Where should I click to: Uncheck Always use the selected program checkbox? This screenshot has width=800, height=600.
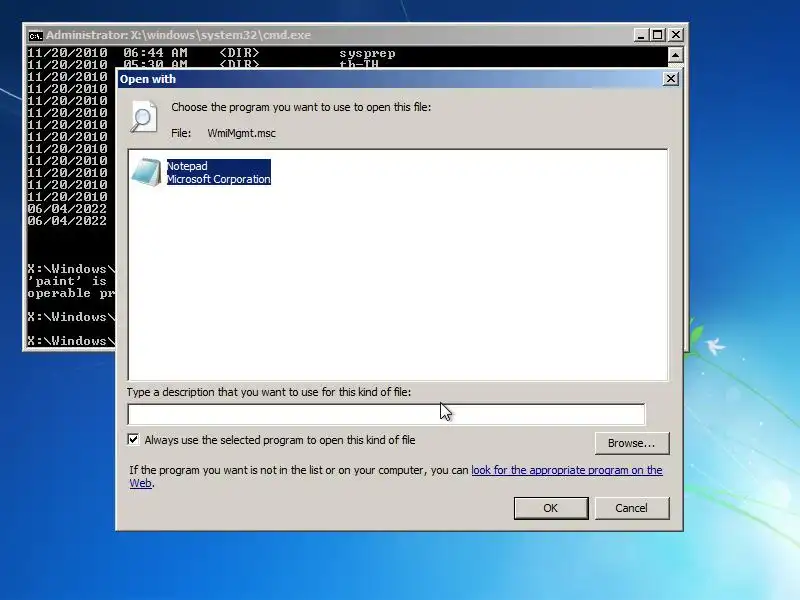point(133,439)
